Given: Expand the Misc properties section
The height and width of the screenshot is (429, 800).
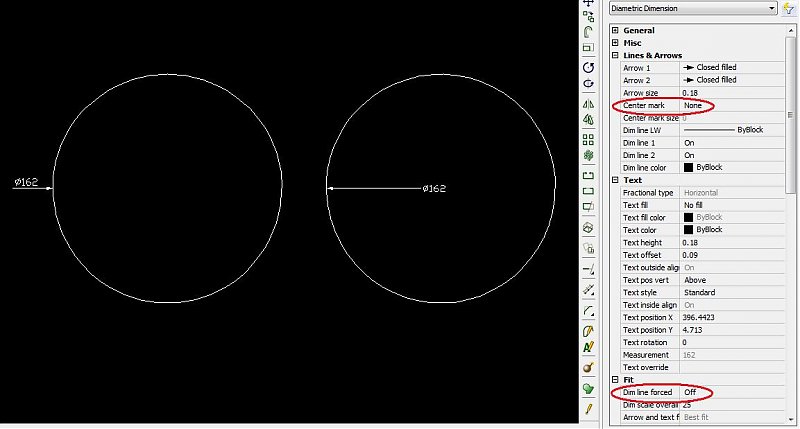Looking at the screenshot, I should (615, 43).
